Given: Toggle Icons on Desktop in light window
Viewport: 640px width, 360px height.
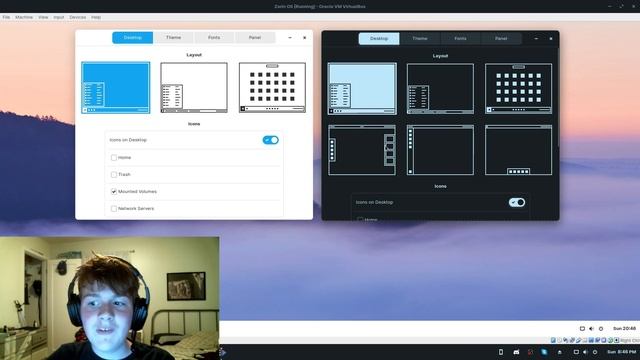Looking at the screenshot, I should (x=271, y=140).
